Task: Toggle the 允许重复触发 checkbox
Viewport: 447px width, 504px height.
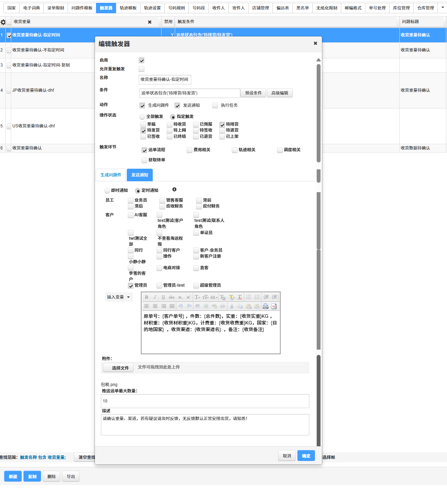Action: [142, 69]
